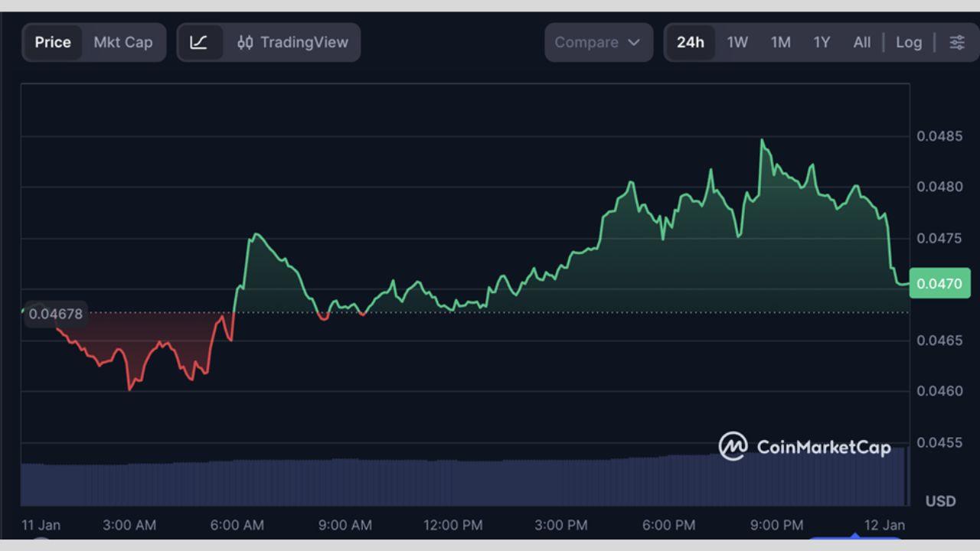This screenshot has height=551, width=980.
Task: Toggle Log scale on chart
Action: [909, 42]
